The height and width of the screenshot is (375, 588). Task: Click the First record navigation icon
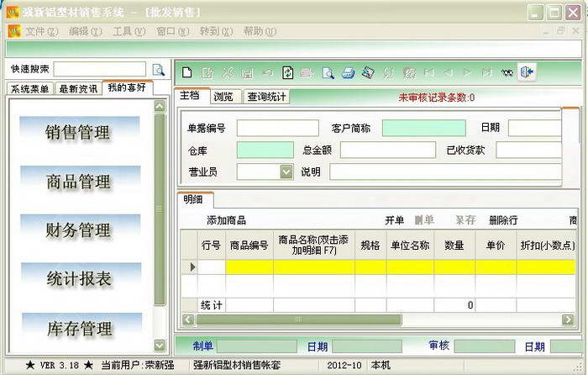(429, 72)
